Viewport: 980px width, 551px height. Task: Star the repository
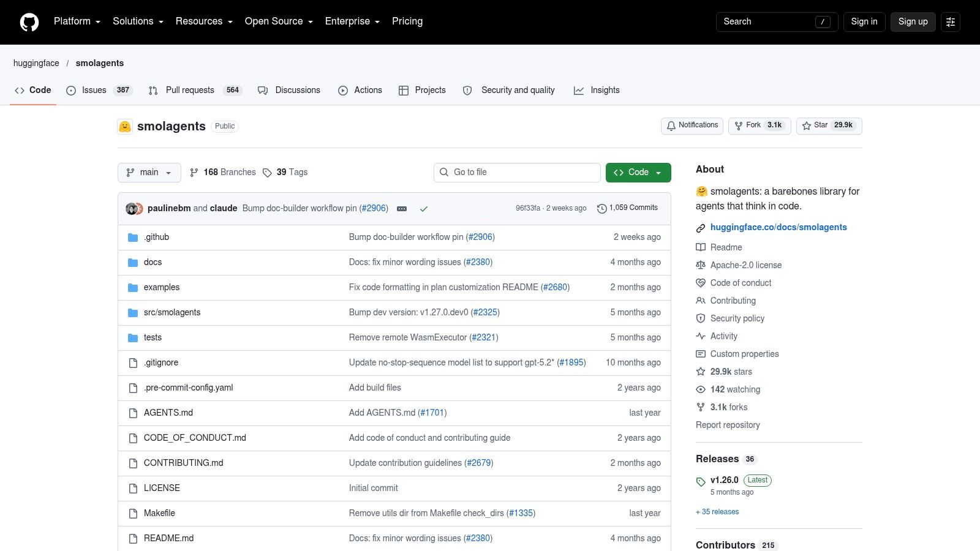point(829,126)
